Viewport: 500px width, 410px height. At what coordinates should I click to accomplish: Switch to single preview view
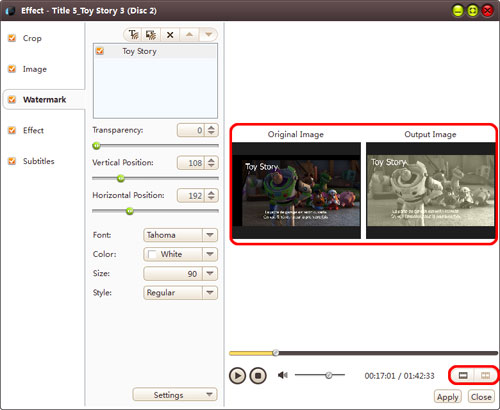463,376
